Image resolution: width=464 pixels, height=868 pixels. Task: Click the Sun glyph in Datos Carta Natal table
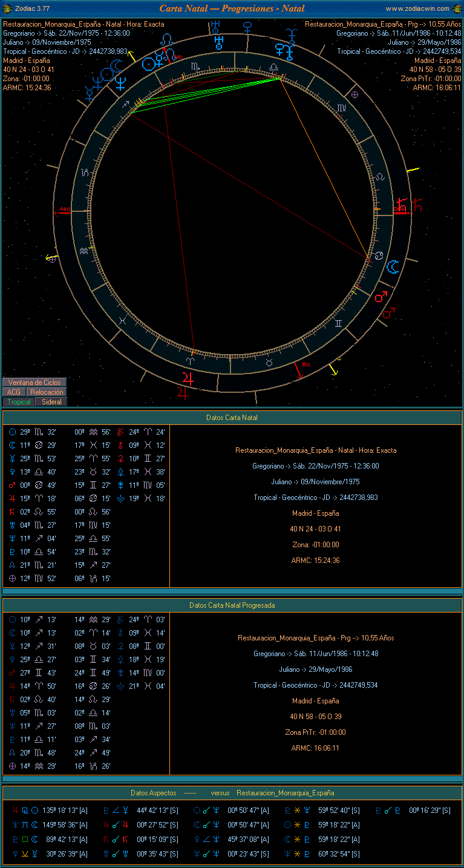tap(13, 432)
